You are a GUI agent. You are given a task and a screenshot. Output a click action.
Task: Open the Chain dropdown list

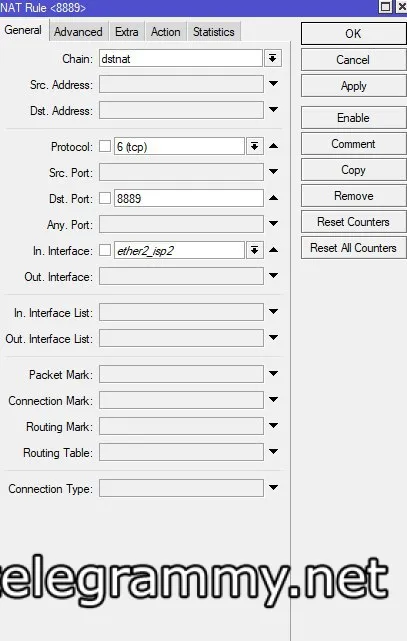tap(273, 58)
